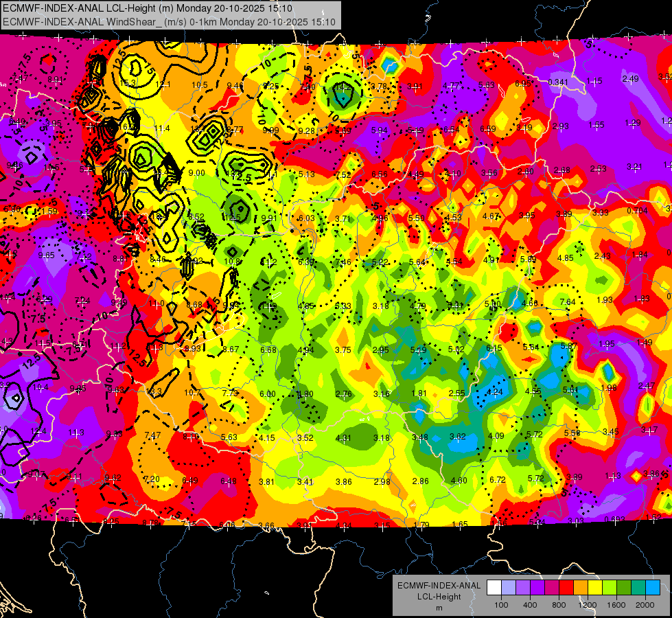Click the grid value 2.55

[x=457, y=393]
